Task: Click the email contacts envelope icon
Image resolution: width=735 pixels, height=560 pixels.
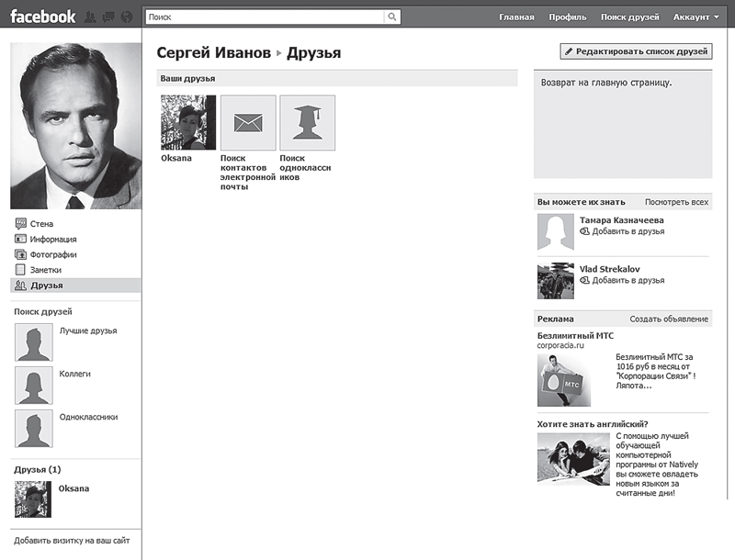Action: click(x=248, y=123)
